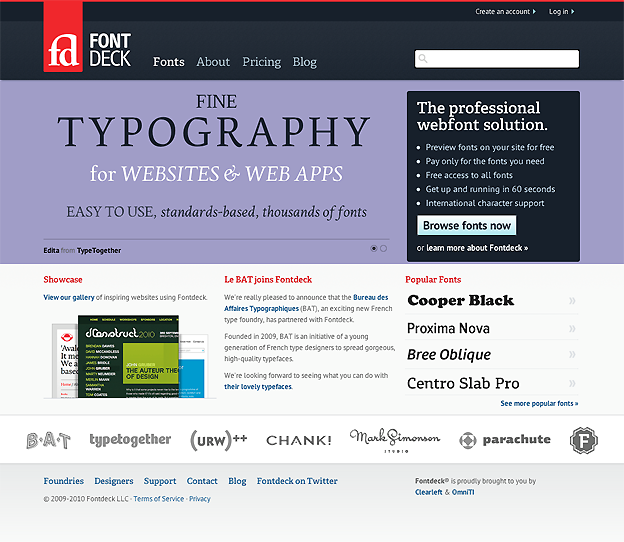The image size is (624, 542).
Task: Click the chevron on Proxima Nova row
Action: point(572,328)
